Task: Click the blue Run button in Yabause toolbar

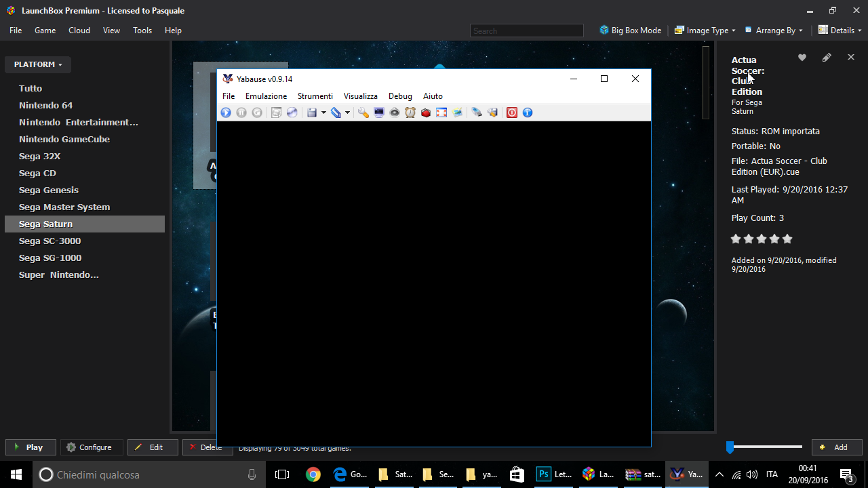Action: click(x=226, y=113)
